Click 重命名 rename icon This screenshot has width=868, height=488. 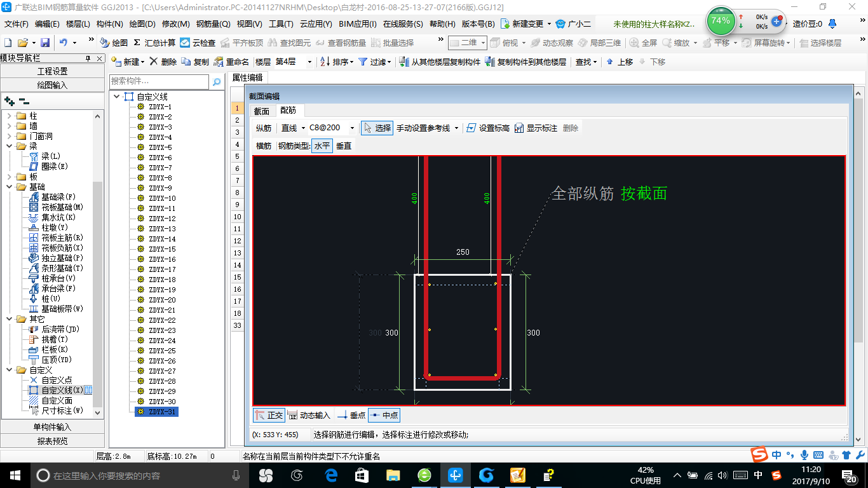coord(232,62)
